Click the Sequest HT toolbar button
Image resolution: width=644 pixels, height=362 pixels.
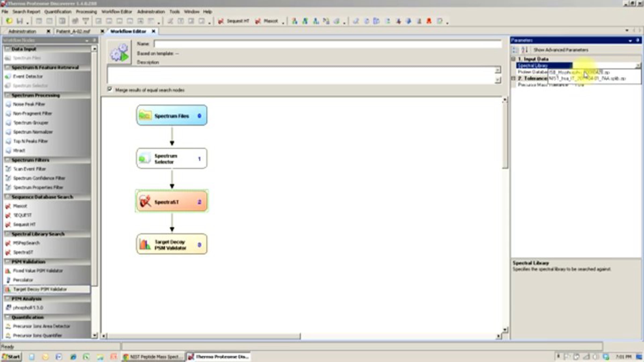(x=233, y=21)
